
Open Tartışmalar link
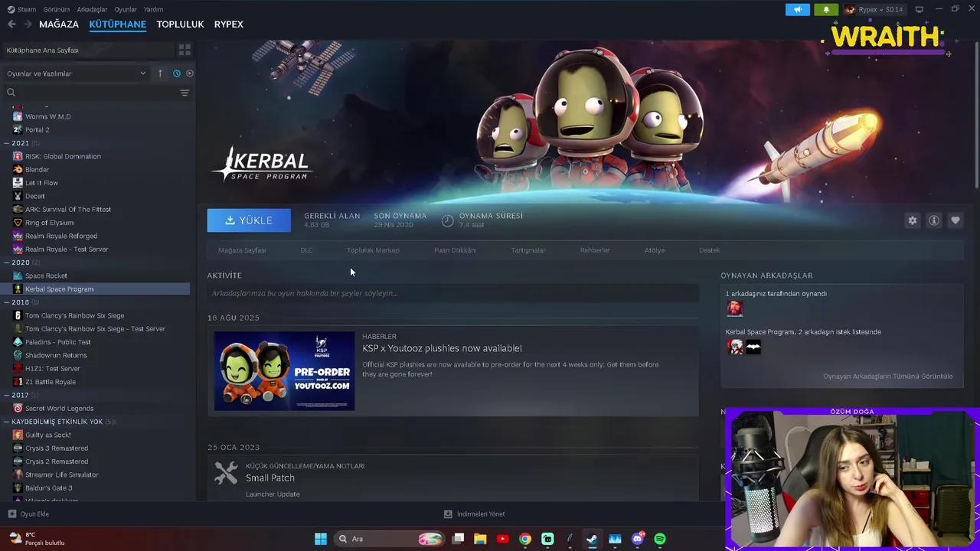pyautogui.click(x=528, y=250)
